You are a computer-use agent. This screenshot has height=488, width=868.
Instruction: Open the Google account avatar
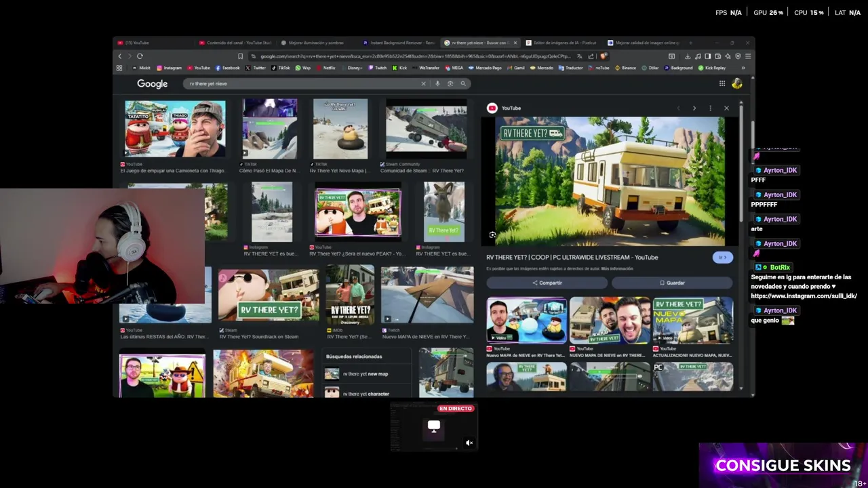tap(737, 83)
